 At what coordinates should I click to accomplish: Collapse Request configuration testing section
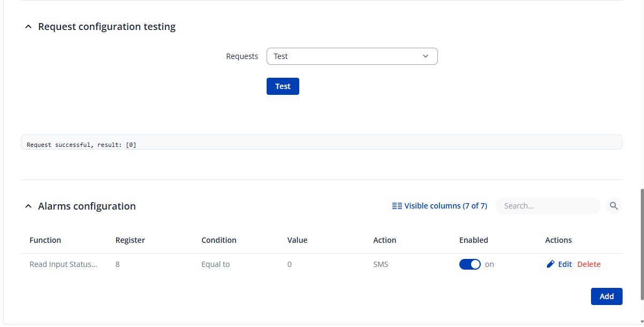pyautogui.click(x=28, y=27)
